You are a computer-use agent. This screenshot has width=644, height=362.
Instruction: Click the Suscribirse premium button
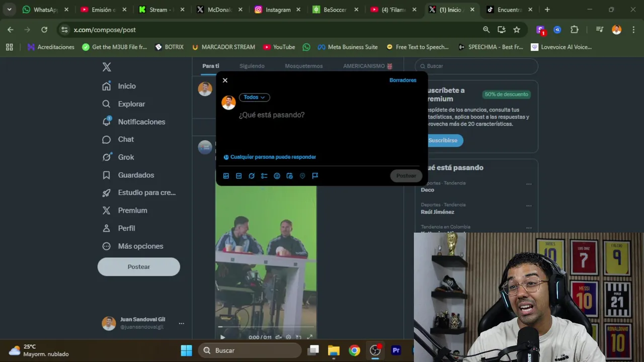coord(443,140)
